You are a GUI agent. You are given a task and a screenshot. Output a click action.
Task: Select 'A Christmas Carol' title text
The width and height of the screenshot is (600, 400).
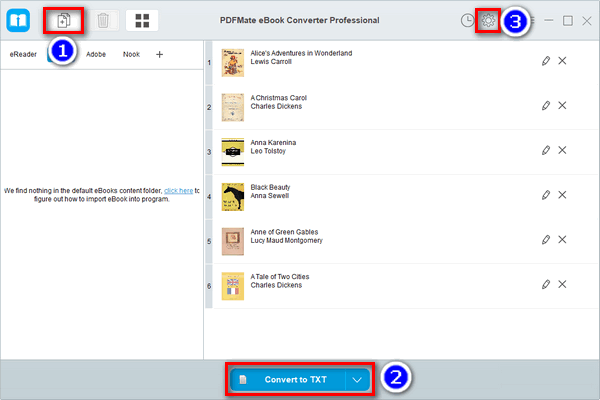[x=279, y=98]
